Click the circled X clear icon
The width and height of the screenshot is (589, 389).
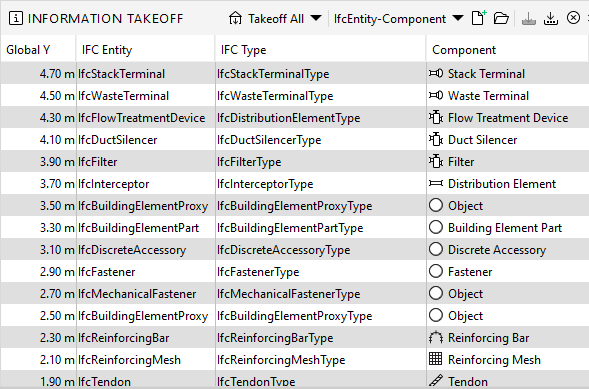(x=573, y=18)
